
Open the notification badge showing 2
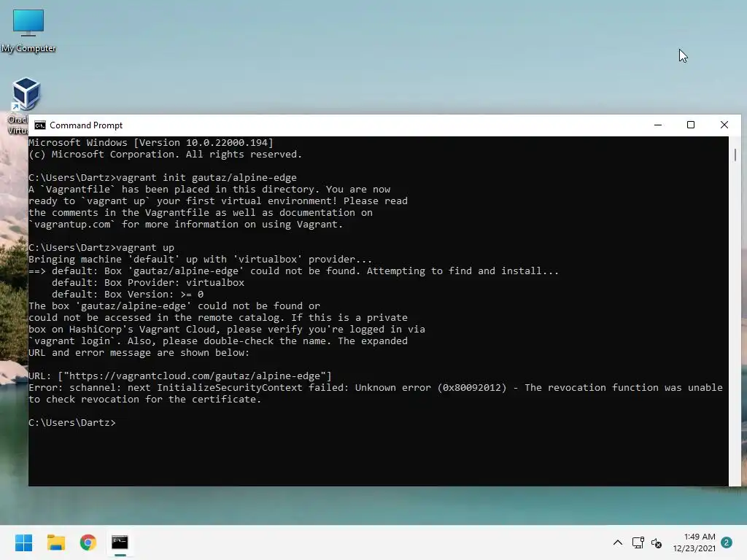tap(727, 542)
